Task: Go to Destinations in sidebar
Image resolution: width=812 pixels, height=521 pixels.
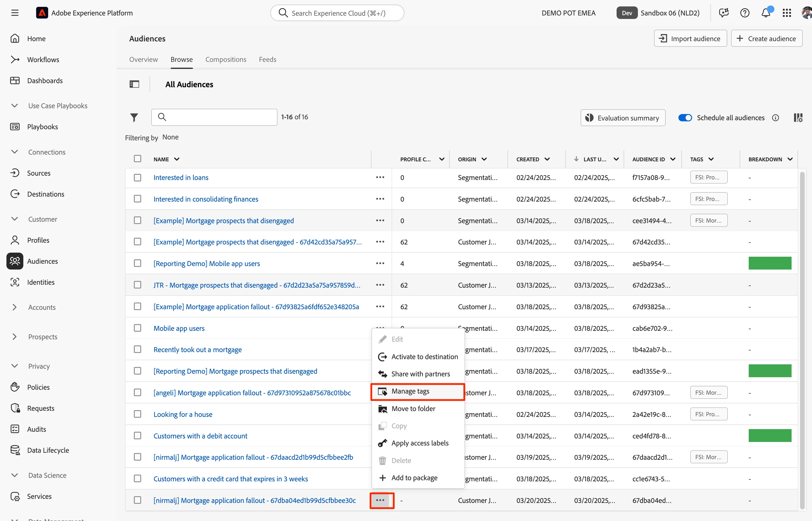Action: (46, 194)
